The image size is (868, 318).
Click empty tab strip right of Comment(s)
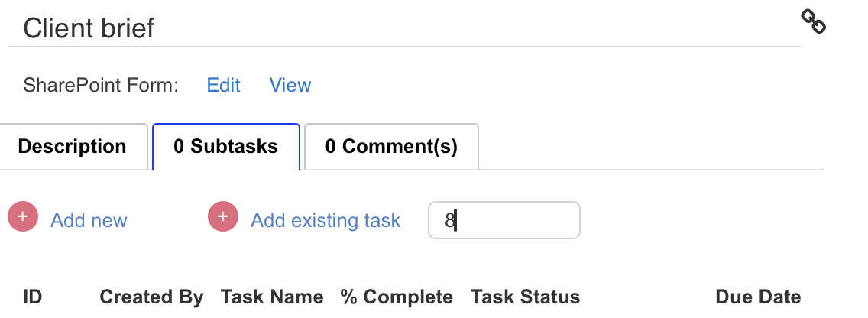[652, 145]
